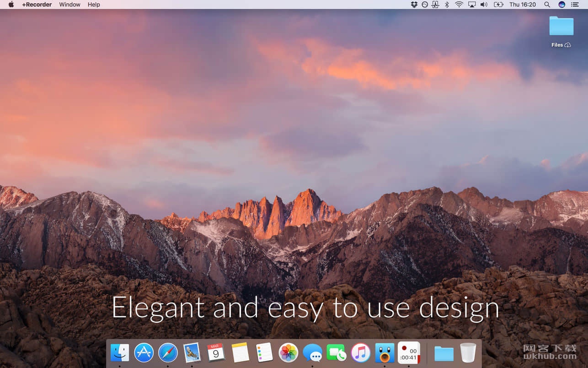Open the Calendar icon showing MAR 9
The height and width of the screenshot is (368, 588).
(x=216, y=353)
